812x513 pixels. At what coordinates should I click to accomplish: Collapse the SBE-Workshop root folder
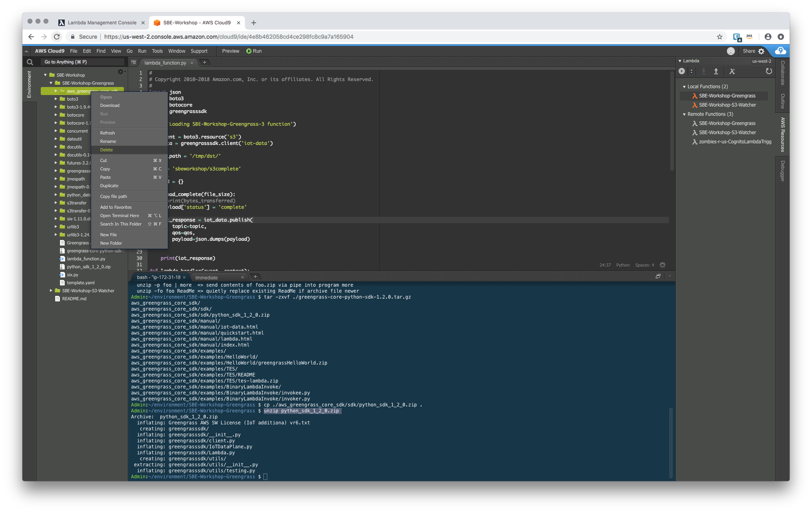tap(46, 75)
